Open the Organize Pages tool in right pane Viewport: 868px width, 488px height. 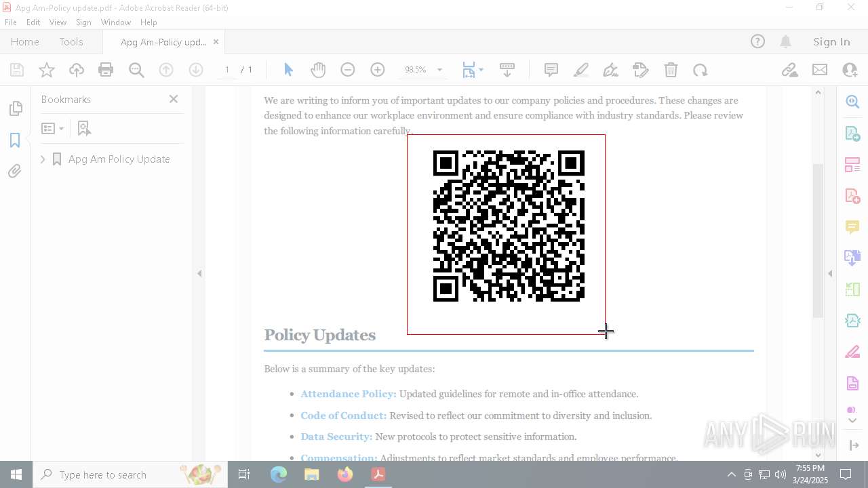pos(852,289)
